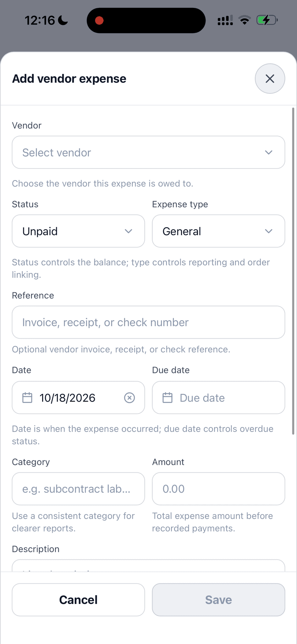Click the 'Date is when the expense occurred' hint

(143, 435)
